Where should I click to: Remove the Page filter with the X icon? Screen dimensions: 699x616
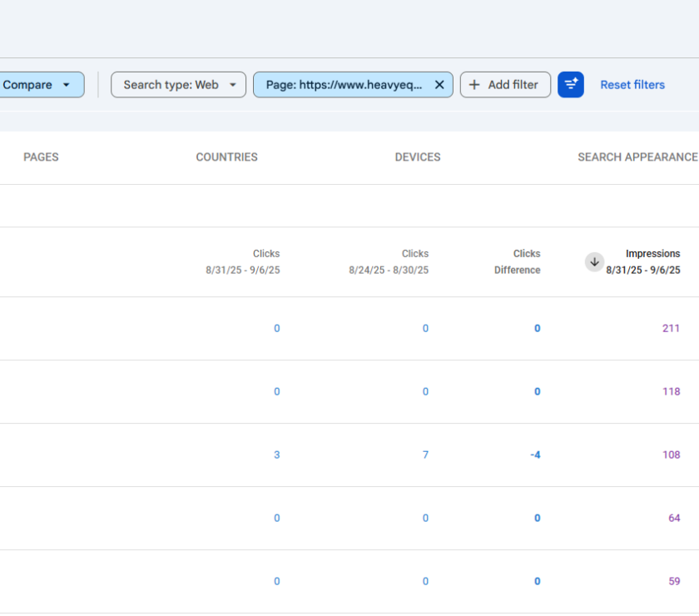point(439,85)
